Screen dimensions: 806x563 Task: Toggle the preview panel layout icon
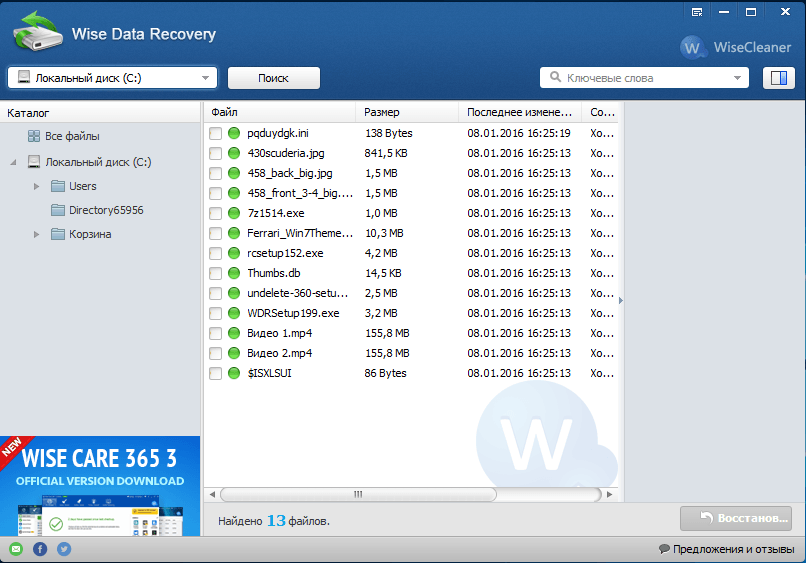tap(777, 78)
